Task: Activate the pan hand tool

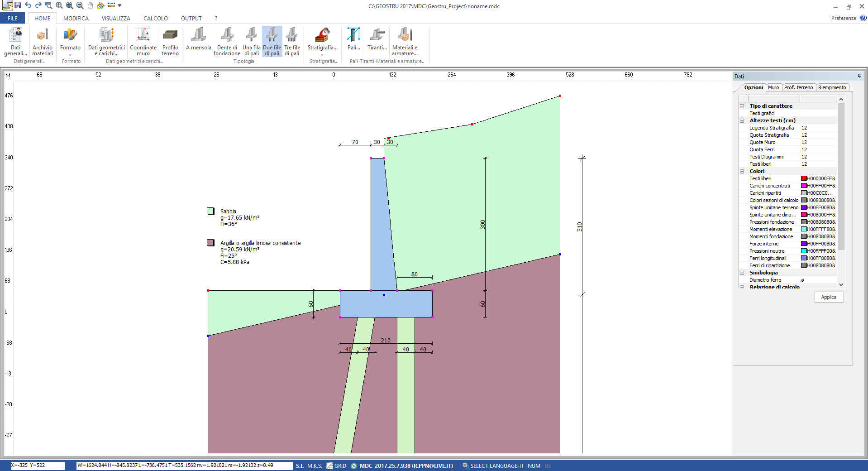Action: pos(91,5)
